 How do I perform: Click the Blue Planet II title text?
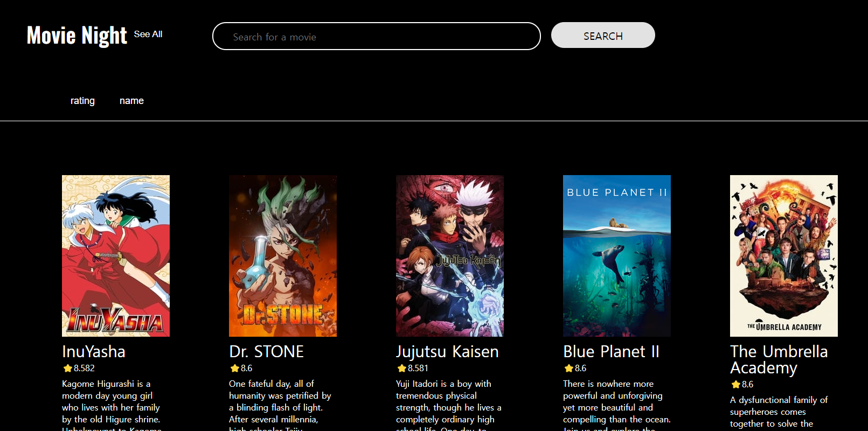(611, 351)
